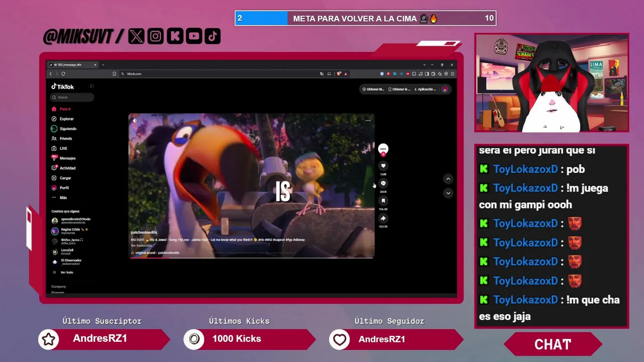The height and width of the screenshot is (362, 644).
Task: Open the Friends section
Action: 61,139
